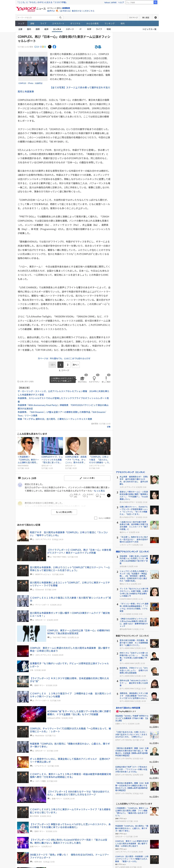The image size is (174, 868).
Task: Open 和田アキ子 recommended article link
Action: [x=69, y=534]
